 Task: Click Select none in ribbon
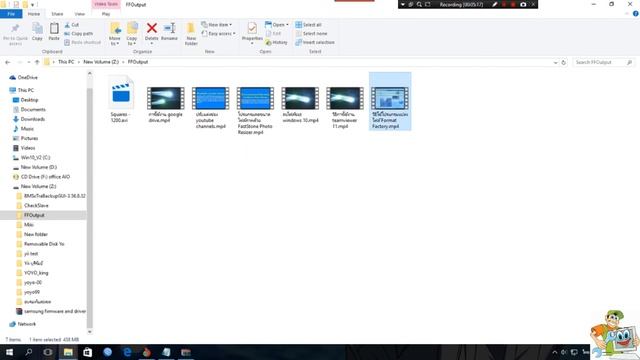(311, 33)
